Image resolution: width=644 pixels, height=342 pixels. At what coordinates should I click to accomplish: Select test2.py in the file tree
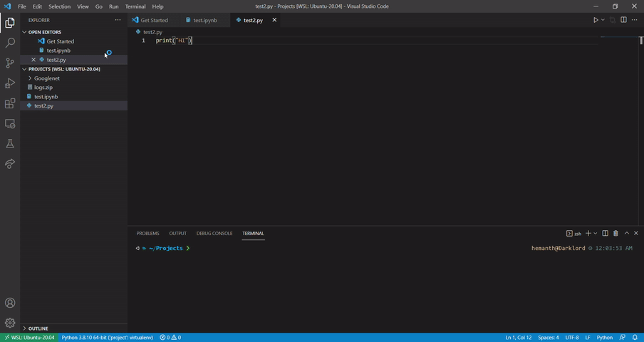(43, 106)
